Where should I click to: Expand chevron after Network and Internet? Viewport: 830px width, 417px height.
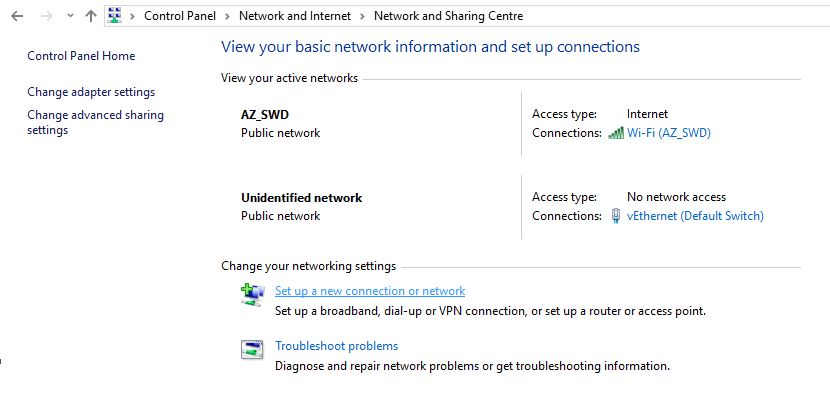tap(362, 16)
